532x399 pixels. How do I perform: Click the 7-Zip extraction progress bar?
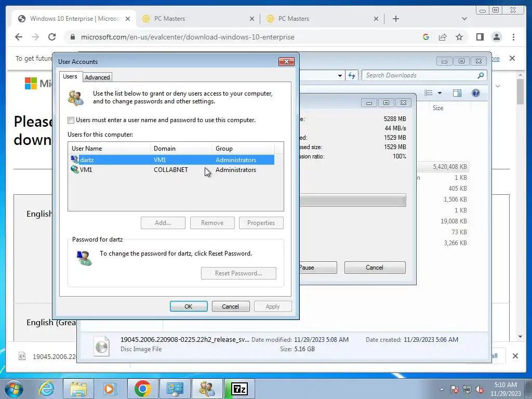(x=353, y=200)
